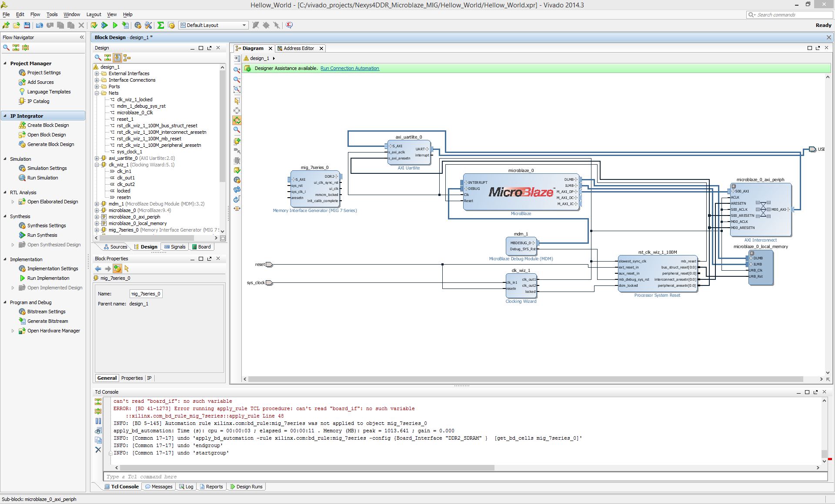
Task: Click the block Name input field
Action: pos(146,294)
